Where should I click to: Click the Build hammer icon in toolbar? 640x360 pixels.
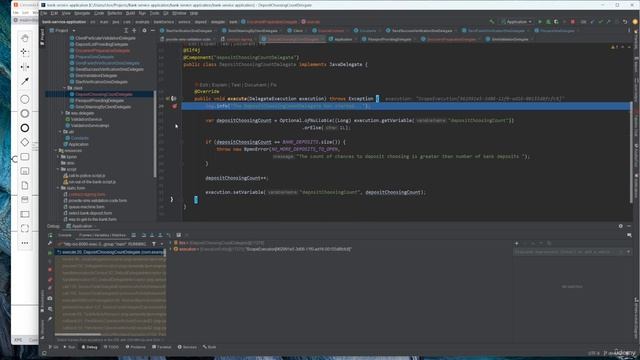click(x=492, y=22)
